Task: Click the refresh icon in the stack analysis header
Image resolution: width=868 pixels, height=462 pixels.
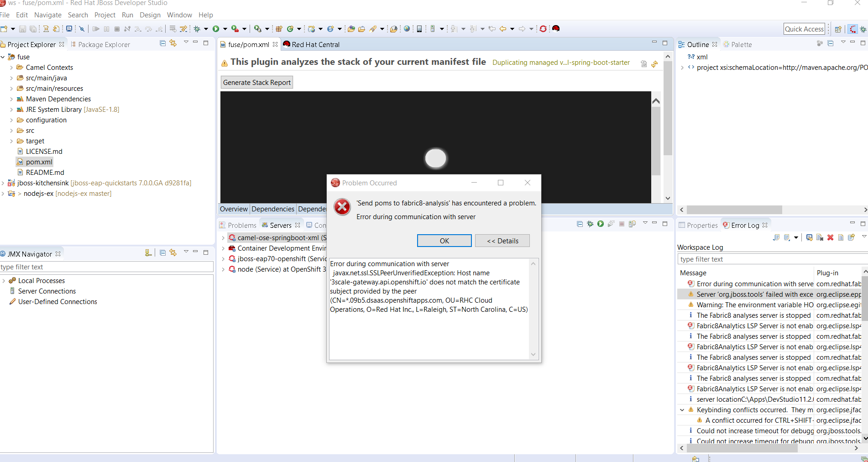Action: point(654,64)
